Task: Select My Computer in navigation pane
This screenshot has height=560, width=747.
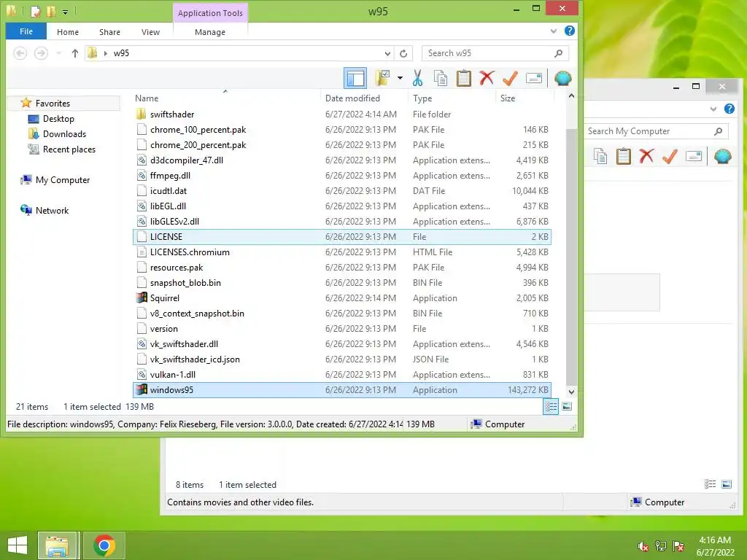Action: [63, 180]
